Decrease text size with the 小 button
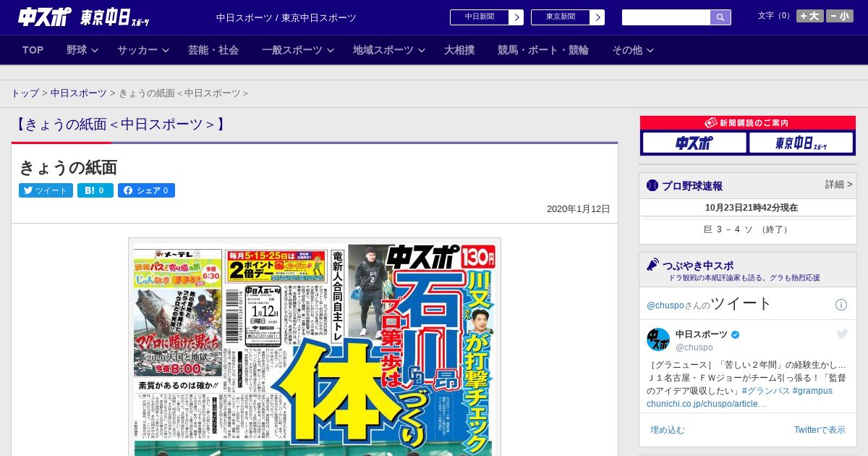Screen dimensions: 868x456 [x=840, y=16]
